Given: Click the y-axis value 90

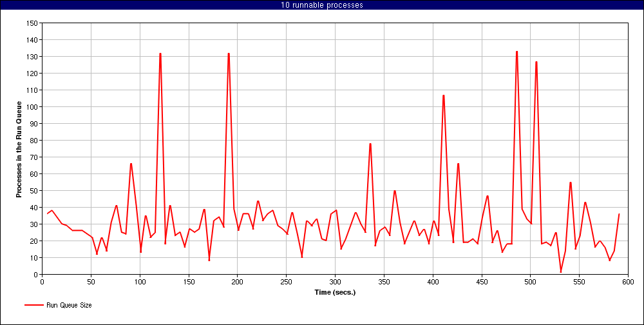Looking at the screenshot, I should click(33, 123).
